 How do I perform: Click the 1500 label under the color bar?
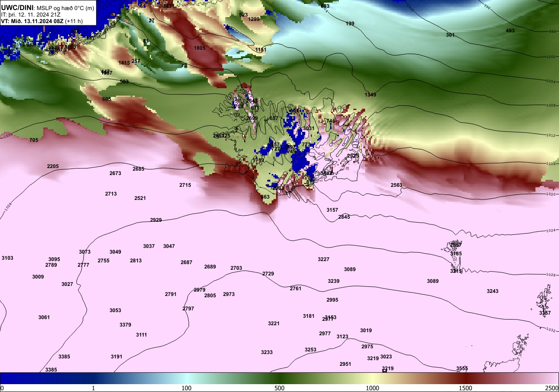(x=466, y=388)
